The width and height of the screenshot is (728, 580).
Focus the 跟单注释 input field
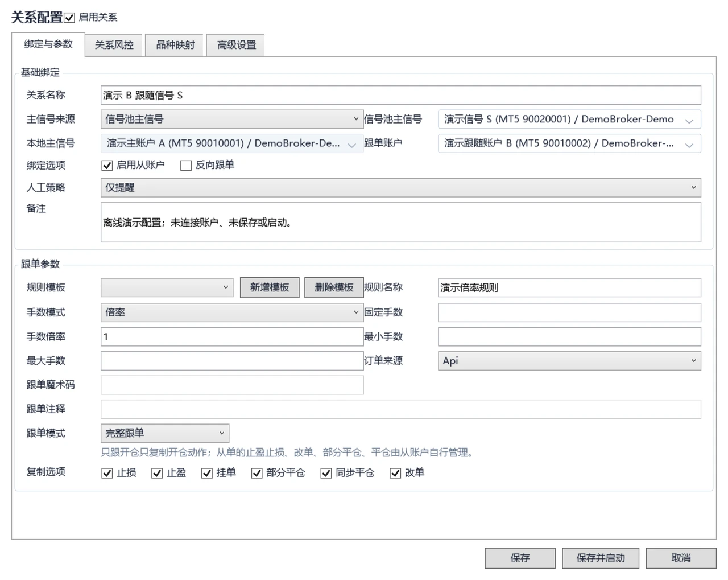coord(401,409)
